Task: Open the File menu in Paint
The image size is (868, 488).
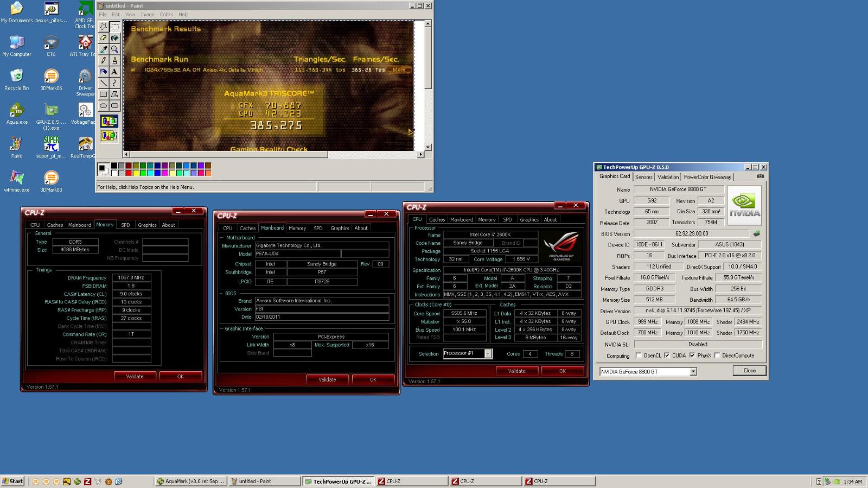Action: 103,15
